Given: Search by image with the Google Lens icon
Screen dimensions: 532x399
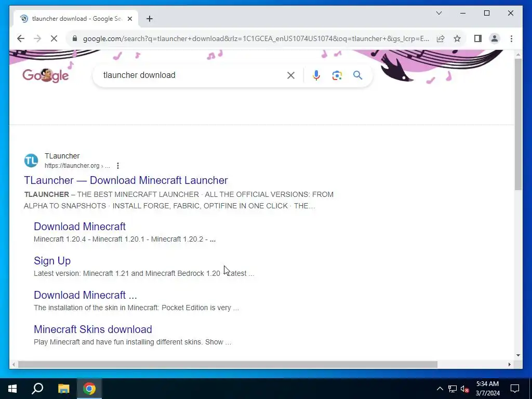Looking at the screenshot, I should pyautogui.click(x=337, y=75).
